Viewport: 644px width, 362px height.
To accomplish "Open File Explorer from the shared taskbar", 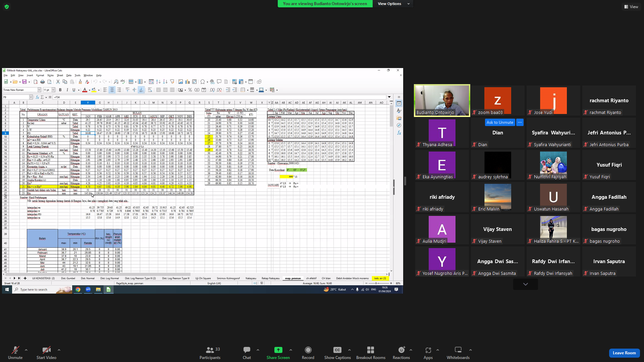I will pos(98,290).
